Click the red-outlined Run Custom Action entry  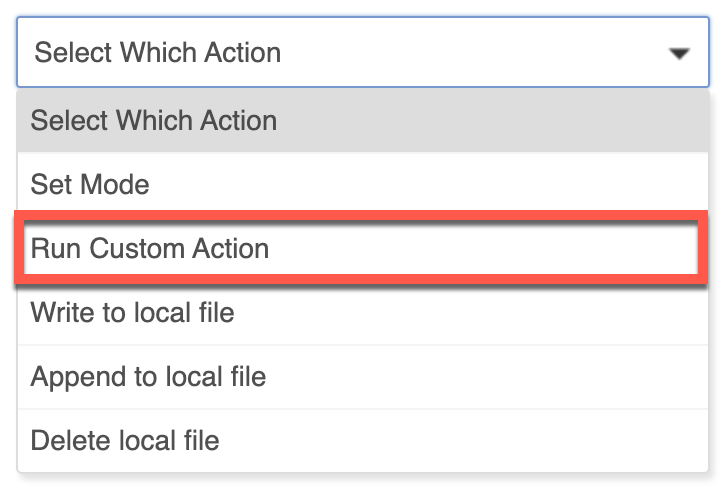coord(362,248)
